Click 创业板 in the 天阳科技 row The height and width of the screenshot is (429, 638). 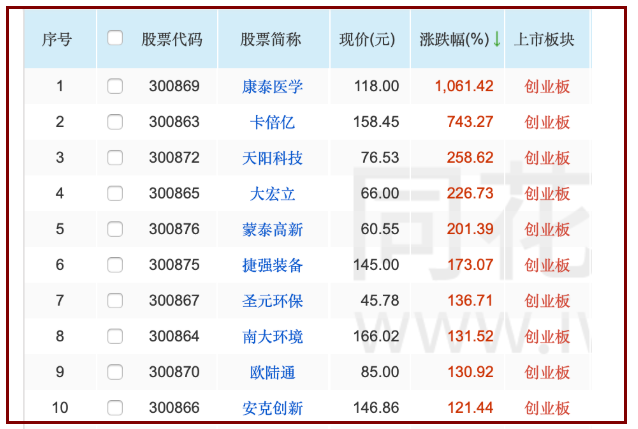tap(547, 158)
